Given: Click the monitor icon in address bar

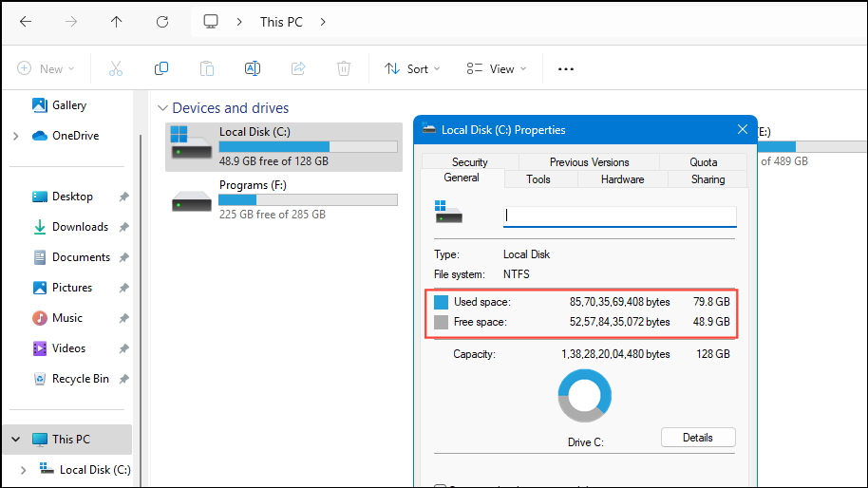Looking at the screenshot, I should click(x=211, y=22).
